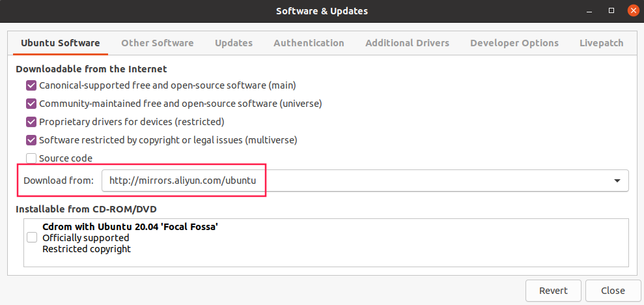Go to the Authentication tab
Image resolution: width=644 pixels, height=305 pixels.
click(x=309, y=43)
